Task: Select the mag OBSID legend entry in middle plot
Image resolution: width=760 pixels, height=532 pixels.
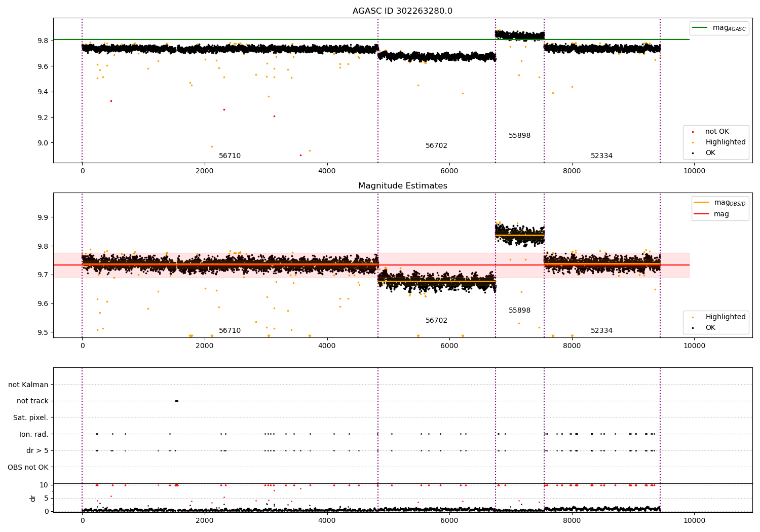Action: point(720,203)
